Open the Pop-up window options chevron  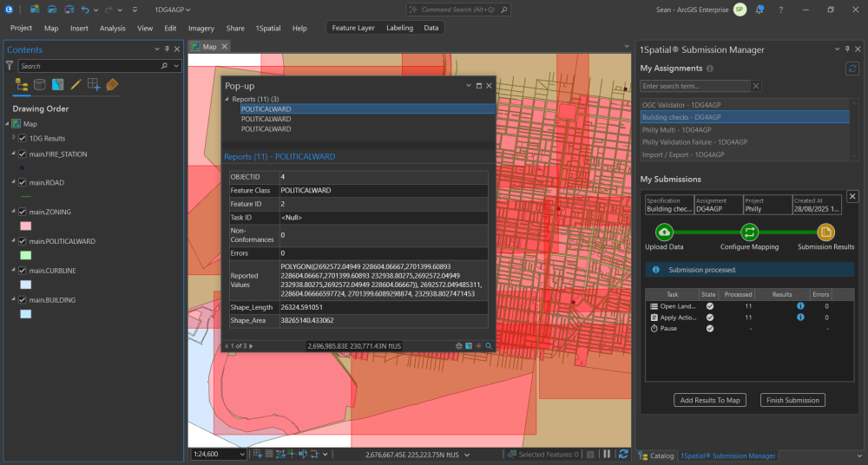pyautogui.click(x=469, y=86)
